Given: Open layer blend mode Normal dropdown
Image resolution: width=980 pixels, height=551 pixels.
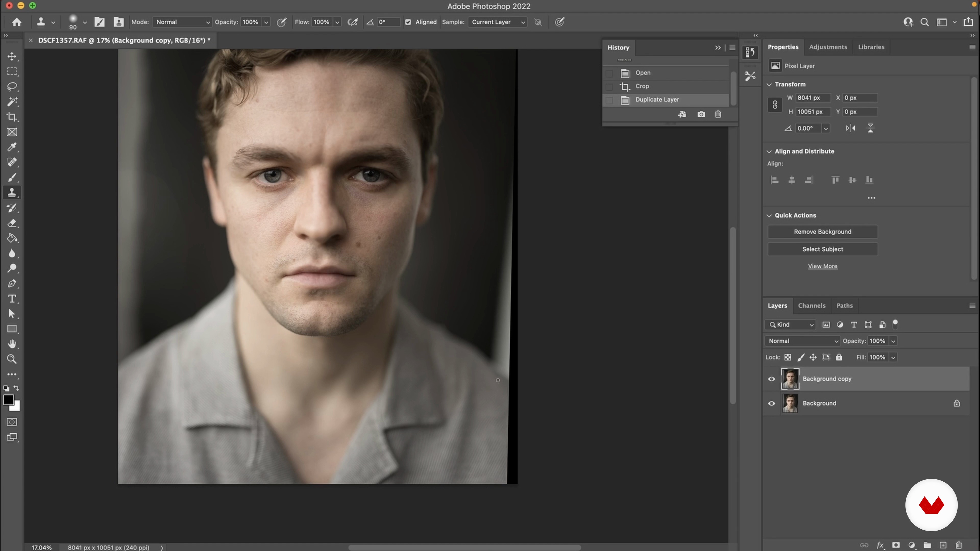Looking at the screenshot, I should pos(802,341).
